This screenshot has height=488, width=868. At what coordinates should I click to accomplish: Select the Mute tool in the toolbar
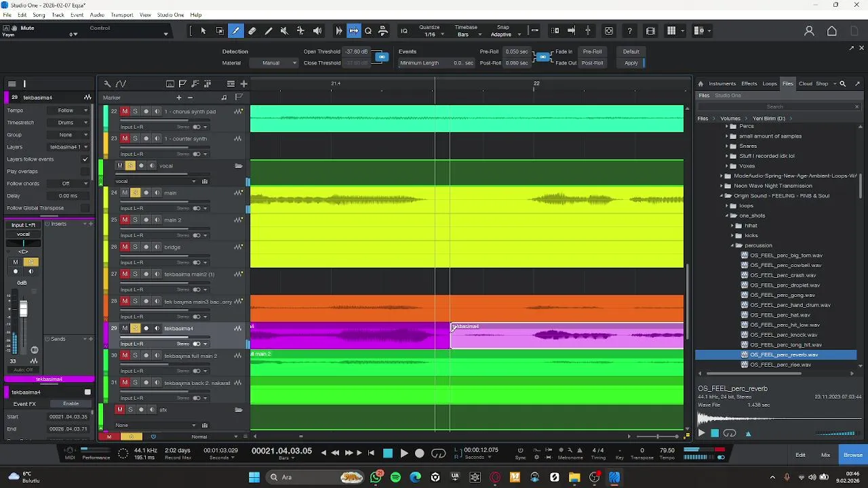(285, 30)
